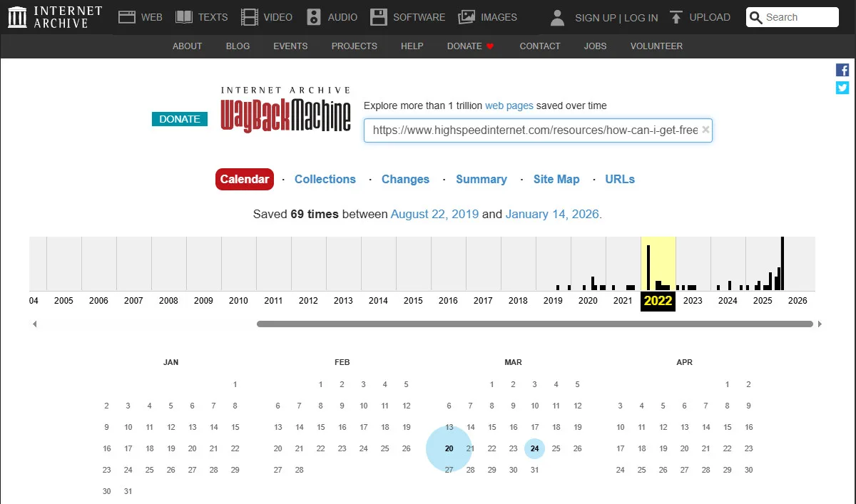Clear the URL input field

click(x=705, y=130)
